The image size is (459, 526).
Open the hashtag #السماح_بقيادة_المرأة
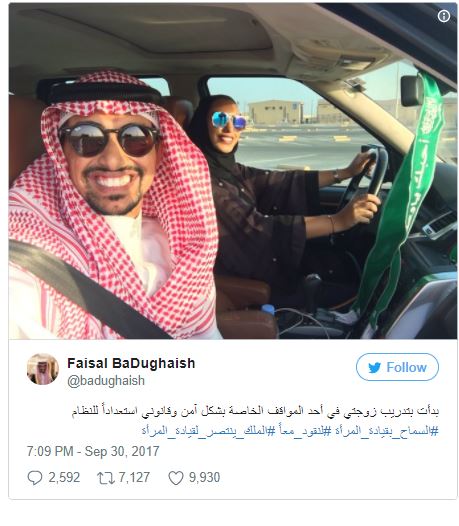[384, 431]
